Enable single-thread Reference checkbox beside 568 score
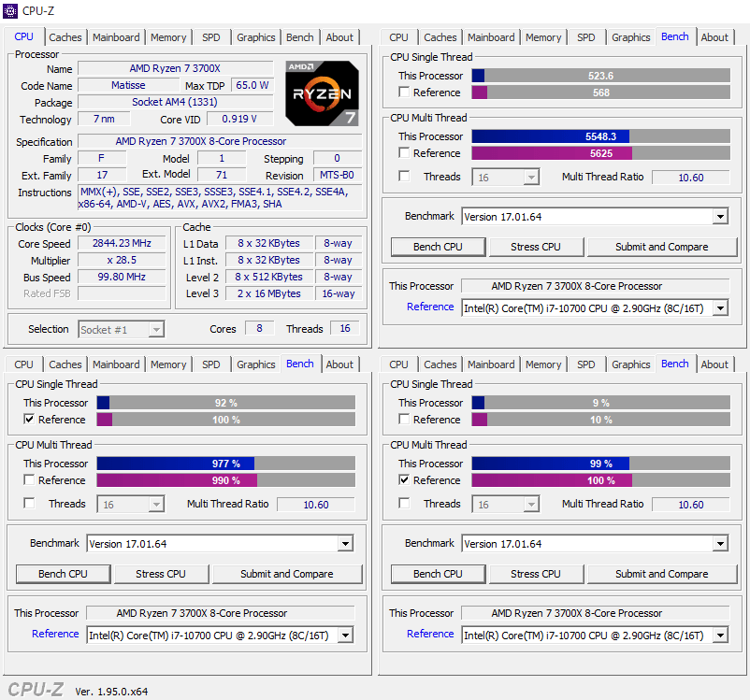750x700 pixels. [404, 92]
